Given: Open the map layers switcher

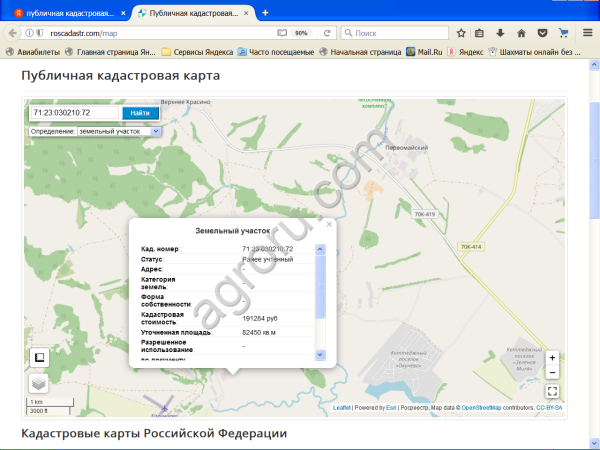Looking at the screenshot, I should [38, 382].
